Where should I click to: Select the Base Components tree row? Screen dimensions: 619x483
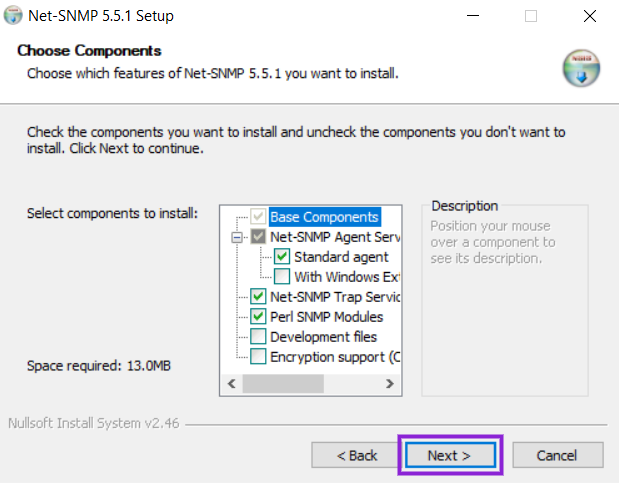325,217
